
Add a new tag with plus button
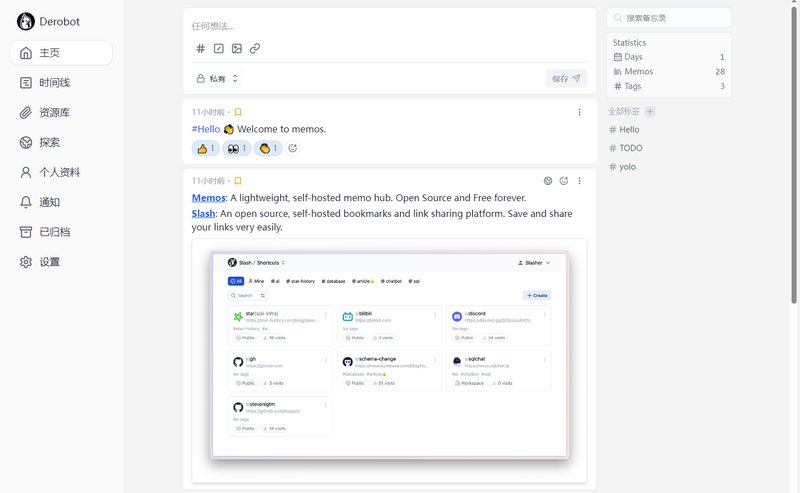click(650, 111)
